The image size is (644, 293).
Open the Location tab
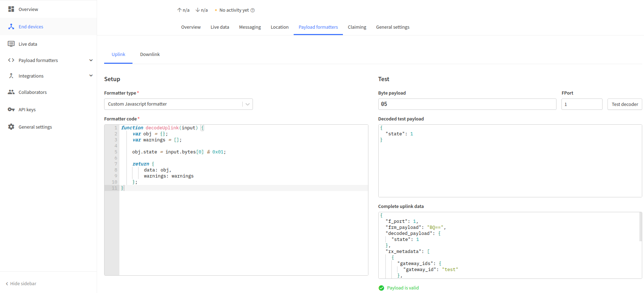279,27
